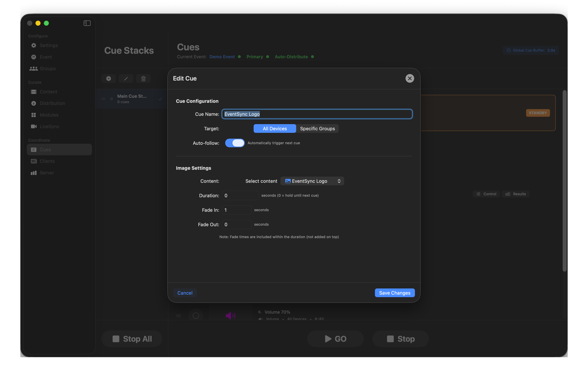Click the Auto-Distribute status label
The height and width of the screenshot is (384, 588).
click(x=291, y=57)
